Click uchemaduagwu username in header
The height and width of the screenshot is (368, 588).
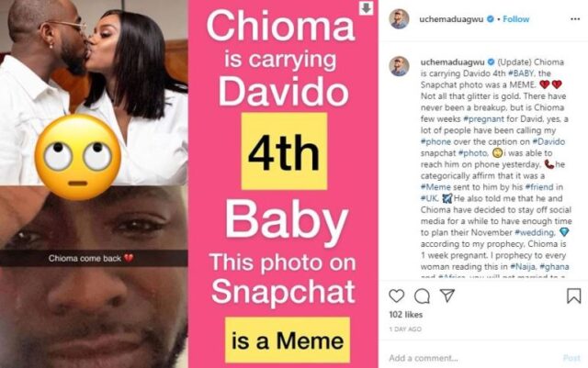pyautogui.click(x=451, y=19)
